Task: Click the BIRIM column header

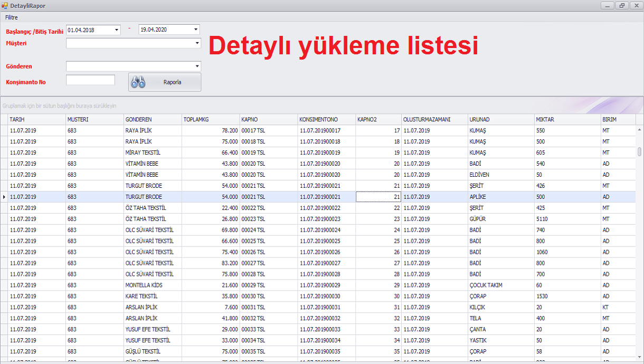Action: [x=618, y=120]
